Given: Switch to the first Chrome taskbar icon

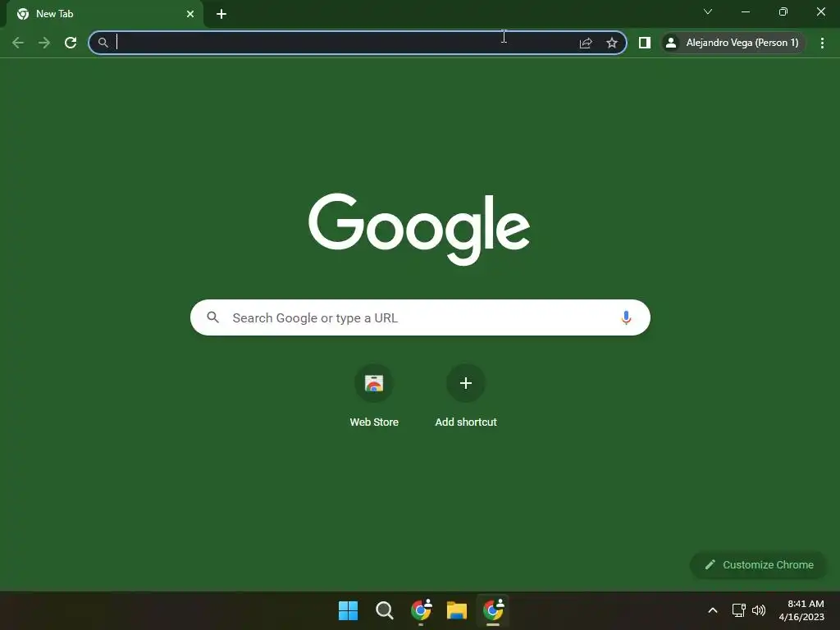Looking at the screenshot, I should pyautogui.click(x=421, y=609).
